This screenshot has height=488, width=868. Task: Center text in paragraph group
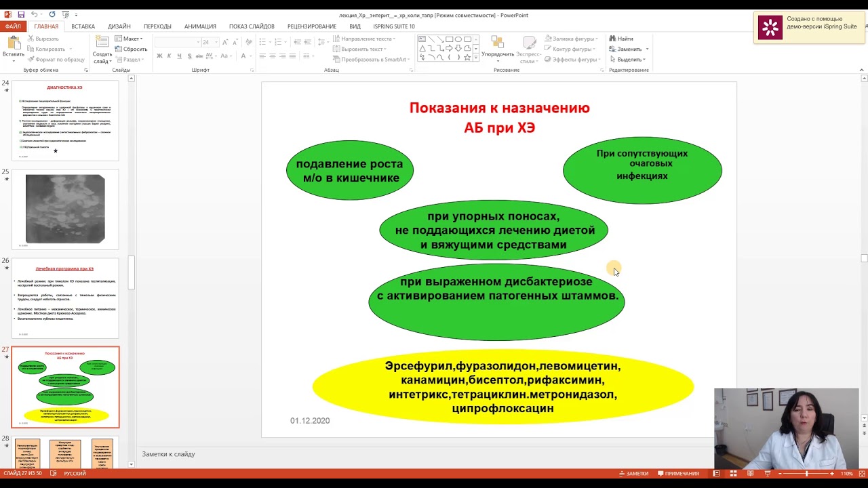[x=273, y=56]
